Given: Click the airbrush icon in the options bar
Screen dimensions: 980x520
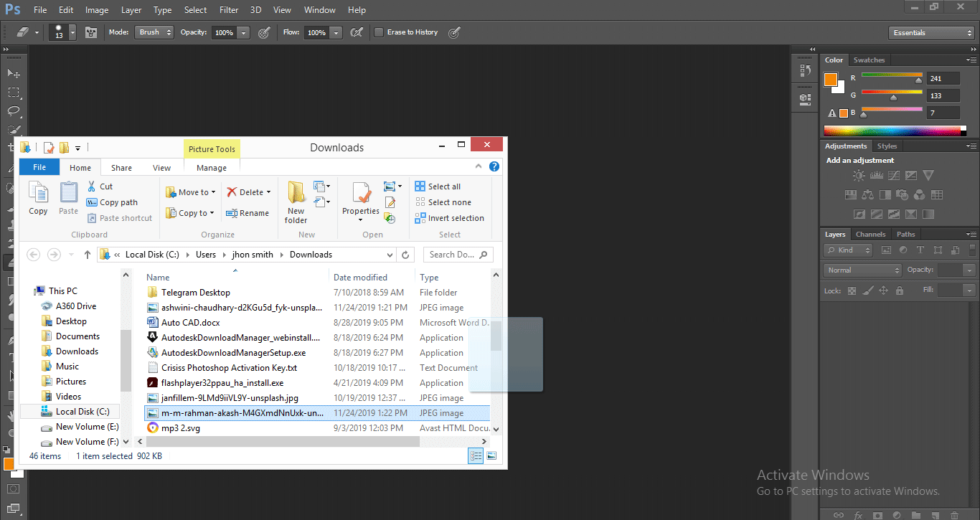Looking at the screenshot, I should [357, 32].
